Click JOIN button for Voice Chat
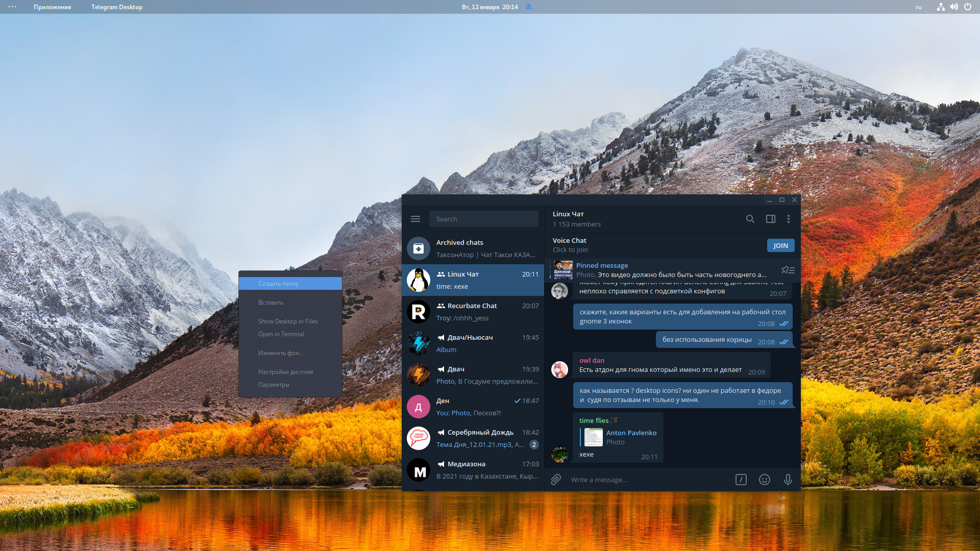This screenshot has height=551, width=980. pyautogui.click(x=780, y=245)
